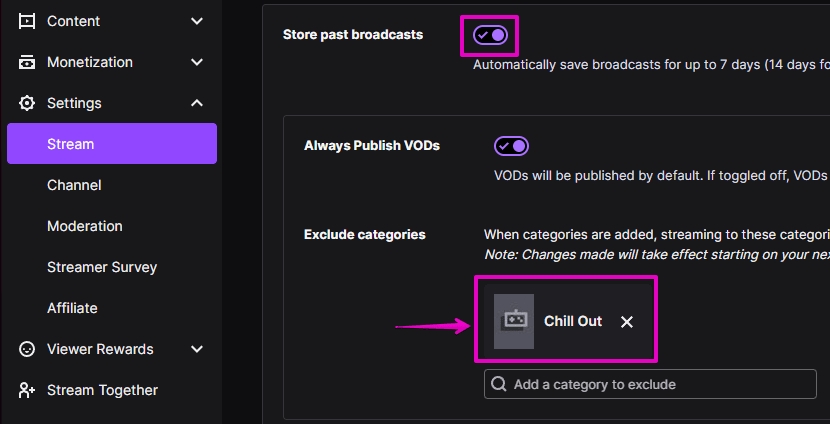
Task: Expand the Monetization chevron
Action: pos(197,62)
